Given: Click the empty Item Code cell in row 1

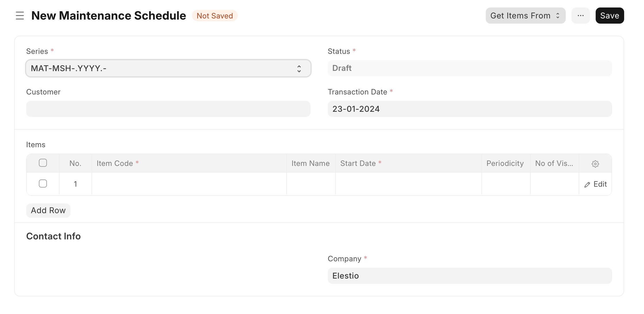Looking at the screenshot, I should click(189, 184).
